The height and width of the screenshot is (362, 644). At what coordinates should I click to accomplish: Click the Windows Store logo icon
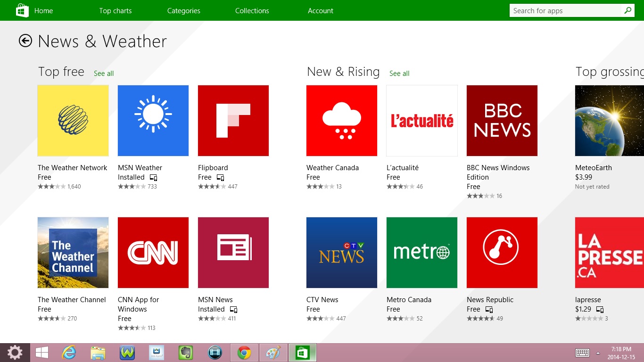tap(22, 10)
